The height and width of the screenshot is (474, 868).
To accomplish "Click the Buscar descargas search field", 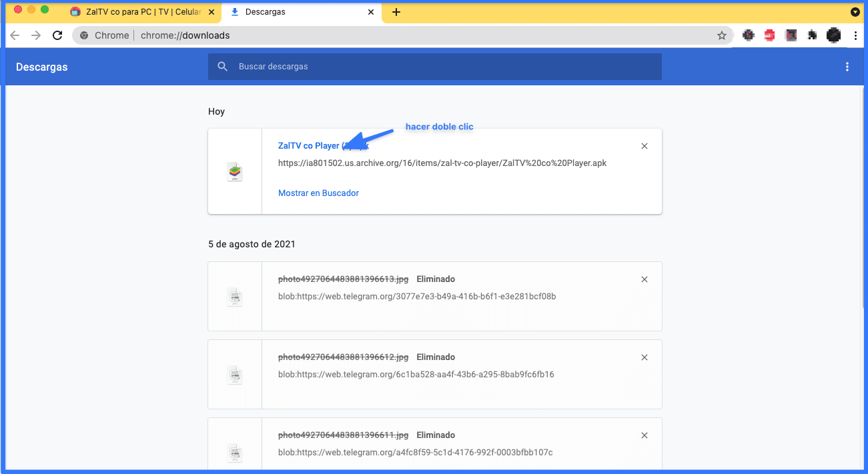I will (x=440, y=67).
